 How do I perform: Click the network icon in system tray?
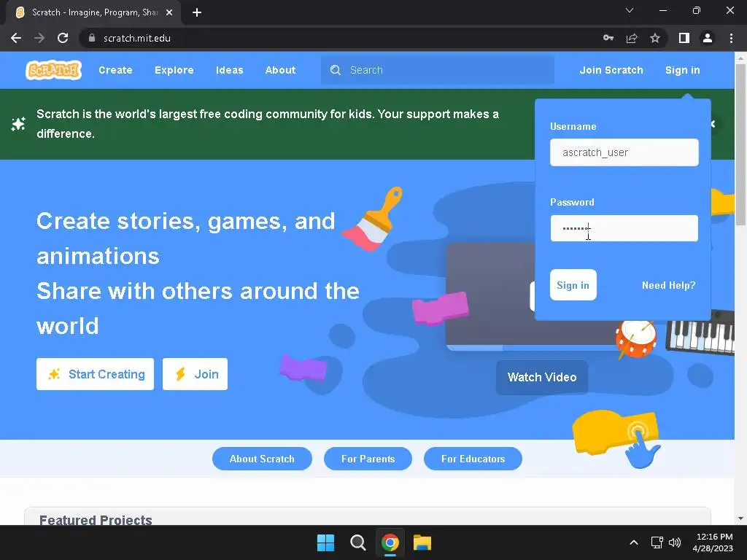[x=657, y=542]
